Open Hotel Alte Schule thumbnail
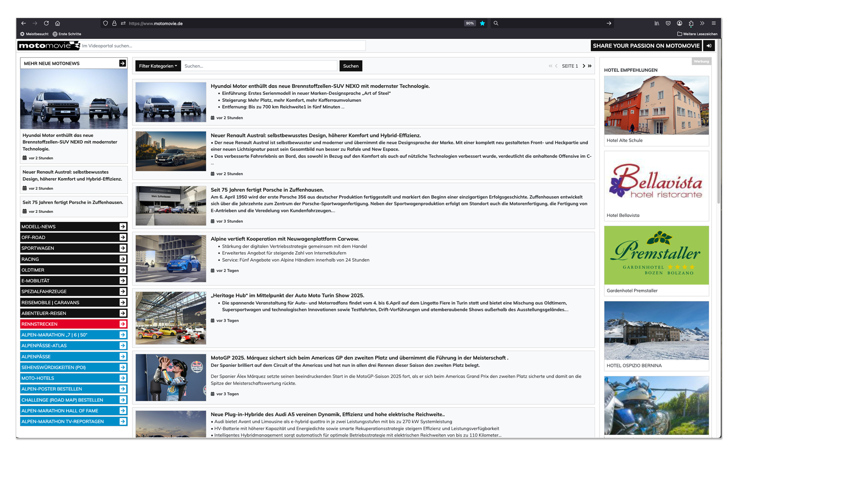This screenshot has height=488, width=868. click(656, 105)
